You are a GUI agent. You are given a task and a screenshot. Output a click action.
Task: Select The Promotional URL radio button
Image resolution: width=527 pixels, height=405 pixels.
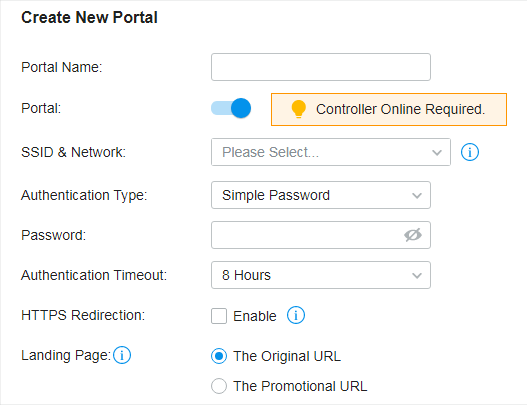[x=219, y=386]
